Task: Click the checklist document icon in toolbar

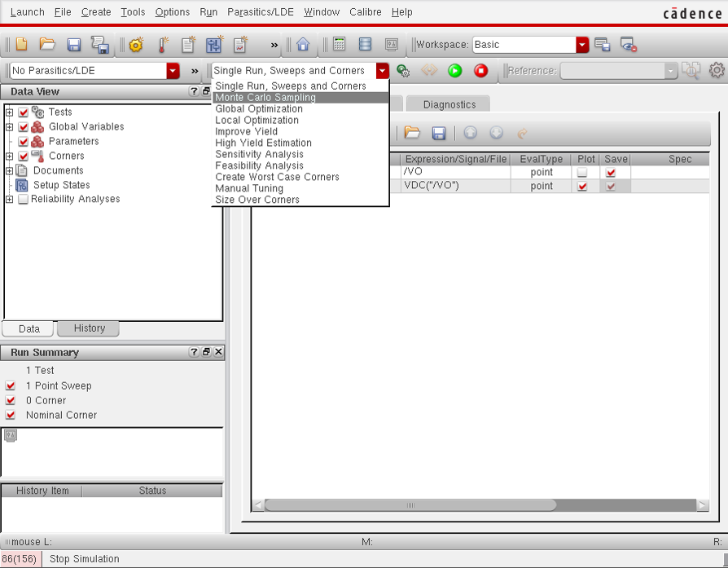Action: 240,45
